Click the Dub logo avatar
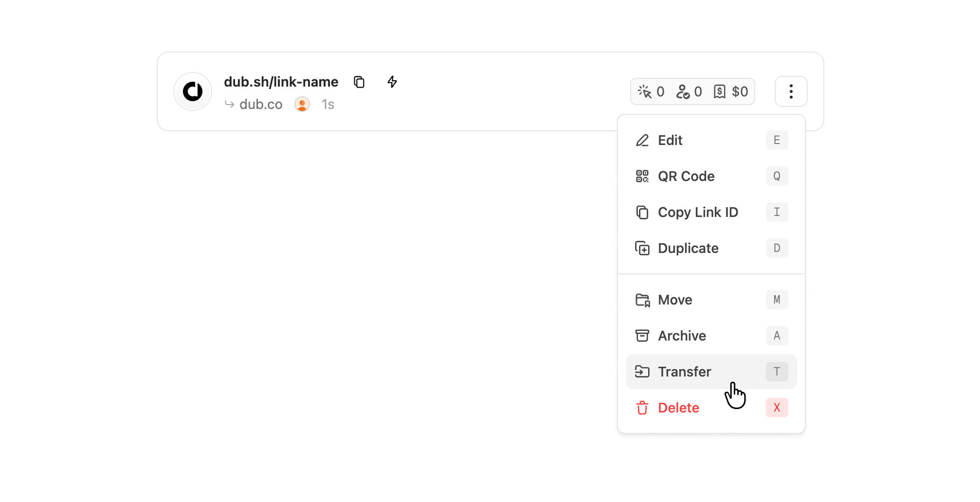Screen dimensions: 980x502 [x=193, y=91]
